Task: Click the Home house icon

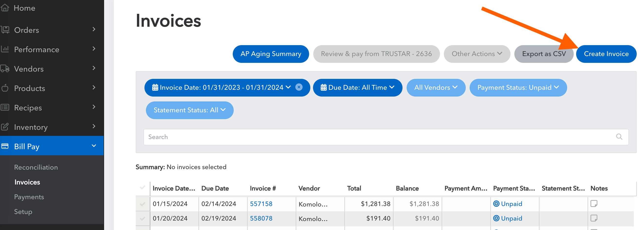Action: 5,8
